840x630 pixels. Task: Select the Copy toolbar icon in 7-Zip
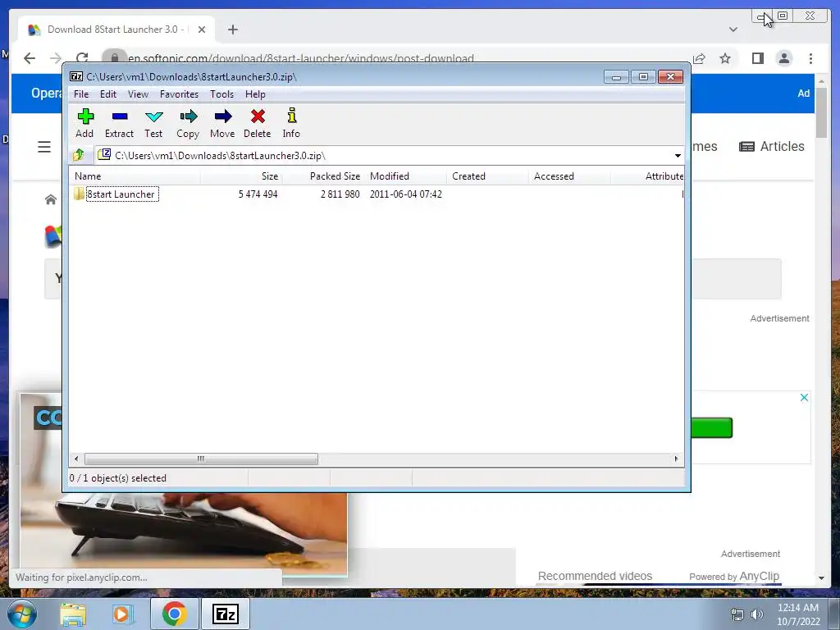pos(188,124)
